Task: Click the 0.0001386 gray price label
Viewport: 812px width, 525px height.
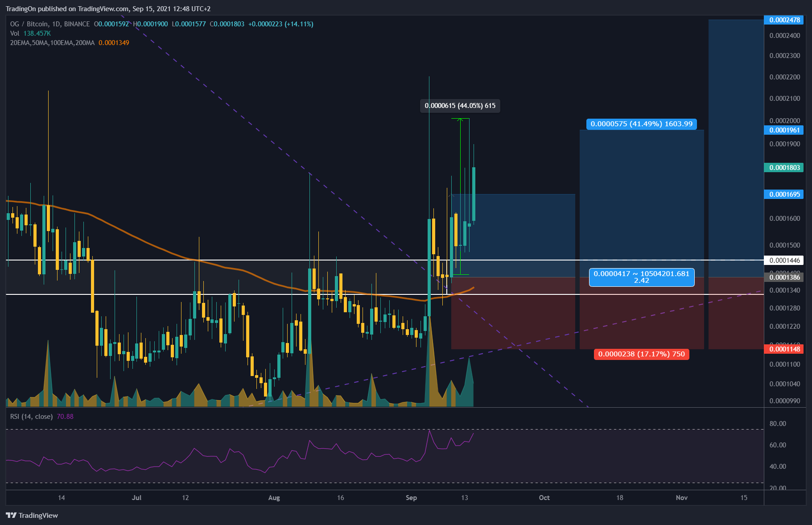Action: click(x=783, y=277)
